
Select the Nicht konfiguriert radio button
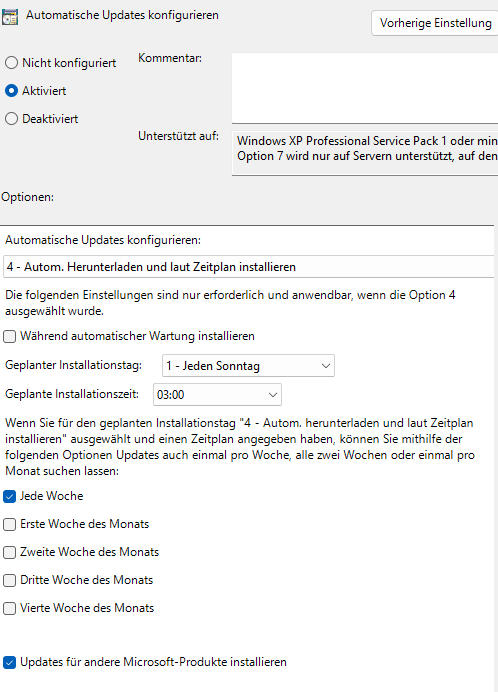(11, 63)
